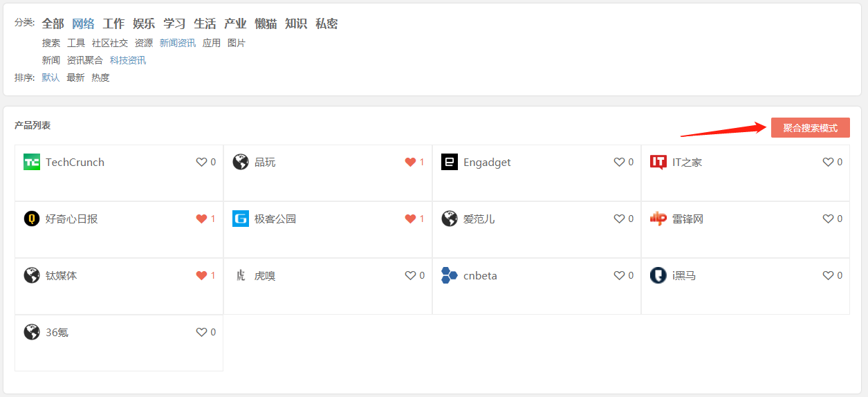868x397 pixels.
Task: Open the 雷锋网 logo icon
Action: point(658,219)
